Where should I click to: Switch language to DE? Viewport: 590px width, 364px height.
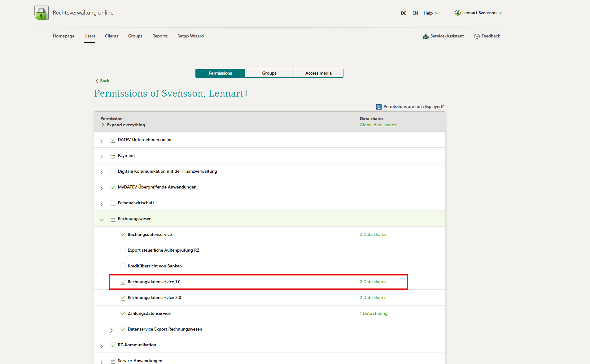pyautogui.click(x=404, y=13)
